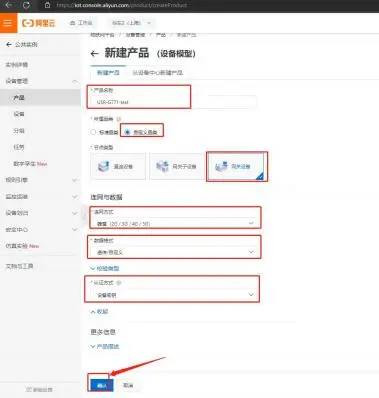Screen dimensions: 379x398
Task: Click the browser back arrow
Action: pyautogui.click(x=9, y=5)
